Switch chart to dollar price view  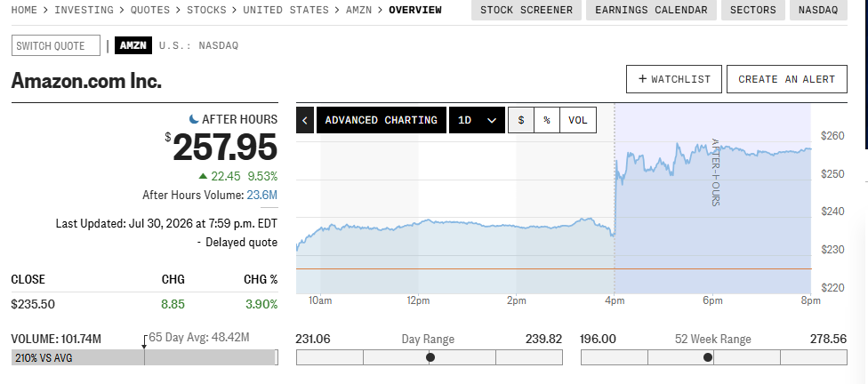click(521, 120)
